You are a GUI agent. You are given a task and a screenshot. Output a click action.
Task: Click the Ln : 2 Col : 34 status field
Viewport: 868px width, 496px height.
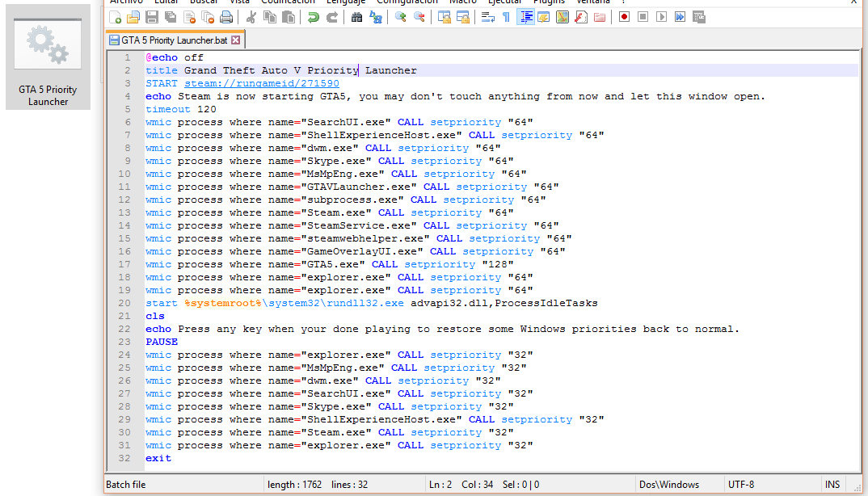[x=461, y=485]
